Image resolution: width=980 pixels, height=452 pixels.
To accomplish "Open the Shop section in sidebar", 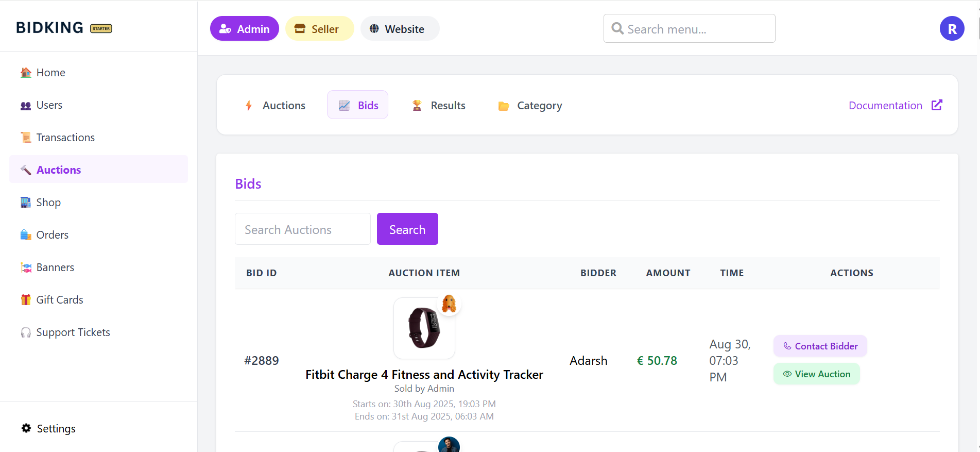I will (x=48, y=203).
